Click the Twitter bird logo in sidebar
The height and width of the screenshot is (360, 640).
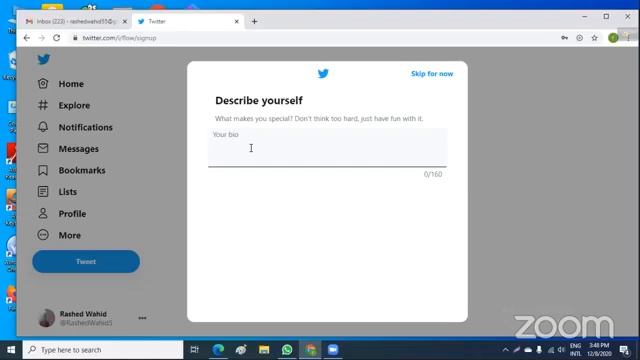[44, 60]
